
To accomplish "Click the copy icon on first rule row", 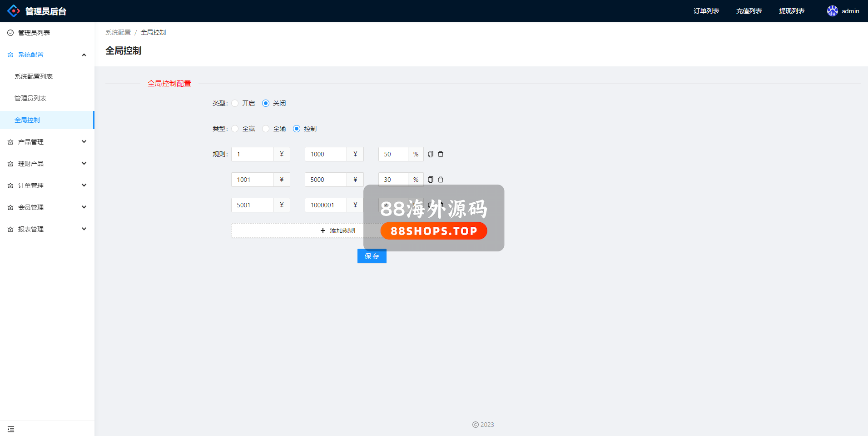I will click(430, 154).
